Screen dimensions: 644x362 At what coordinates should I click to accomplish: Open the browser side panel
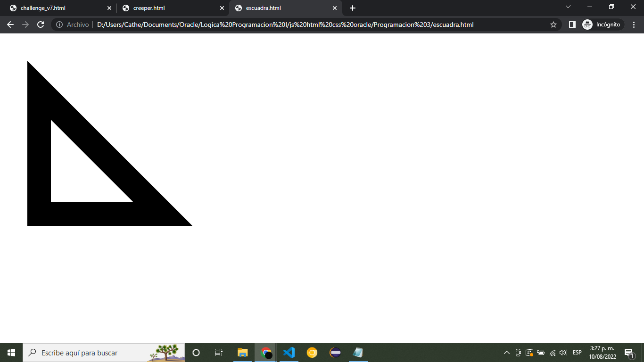pyautogui.click(x=572, y=25)
